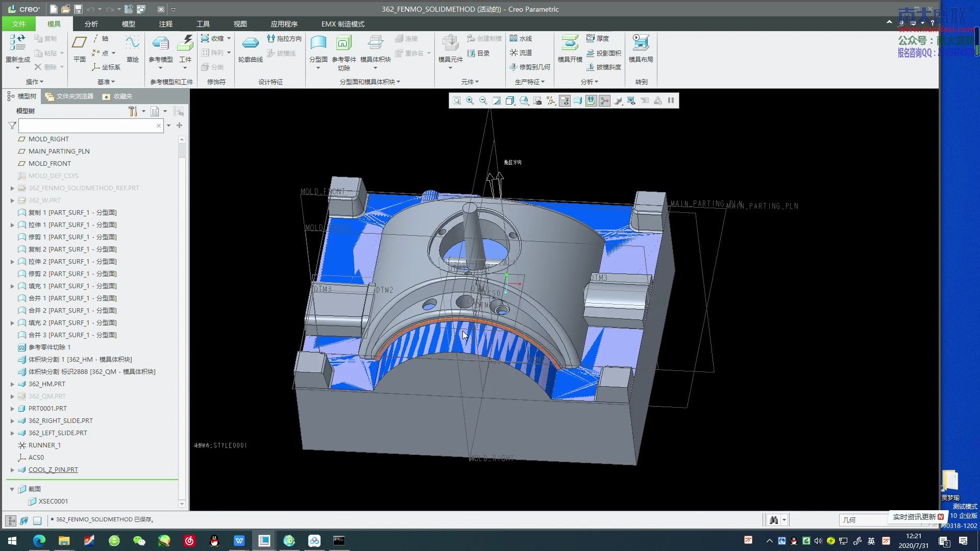980x551 pixels.
Task: Select the Mold Layout icon
Action: (x=641, y=44)
